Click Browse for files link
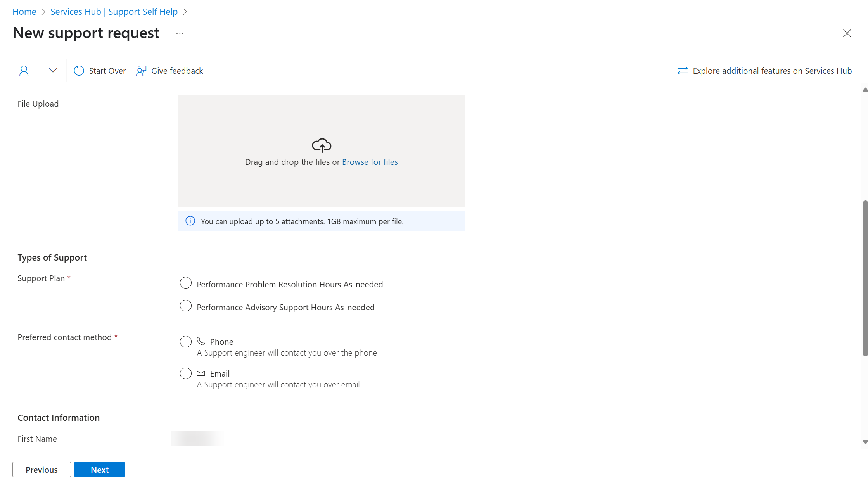 [x=370, y=161]
